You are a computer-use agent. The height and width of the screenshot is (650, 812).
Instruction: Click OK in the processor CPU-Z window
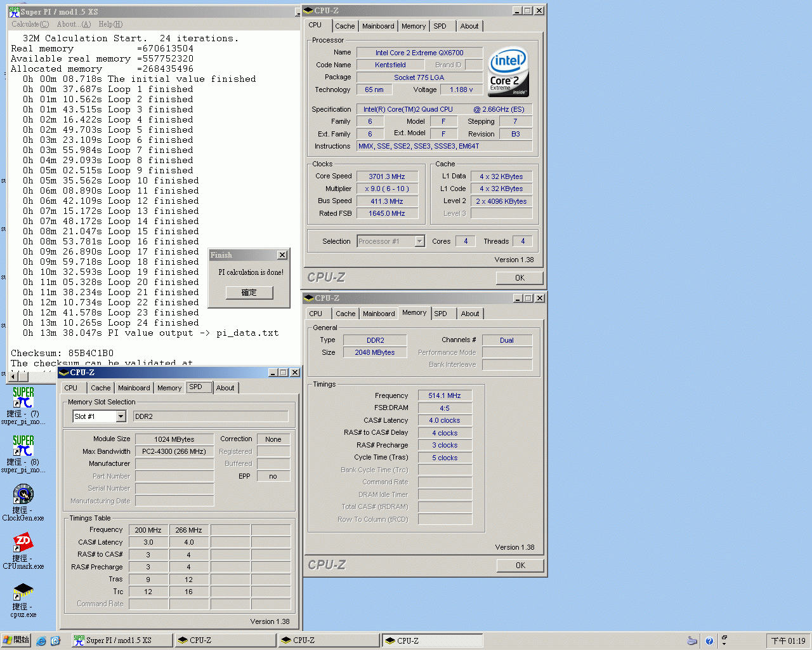[520, 278]
